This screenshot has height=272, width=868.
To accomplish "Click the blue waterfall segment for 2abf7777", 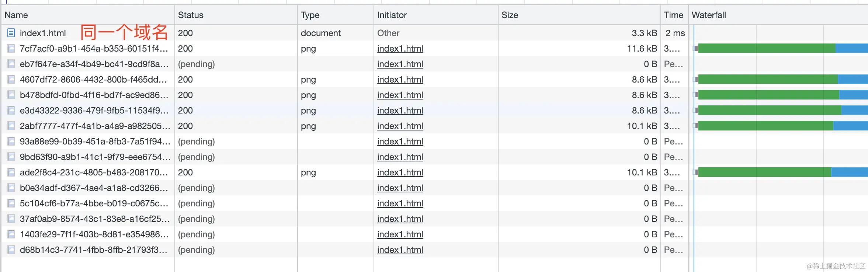I will 850,126.
